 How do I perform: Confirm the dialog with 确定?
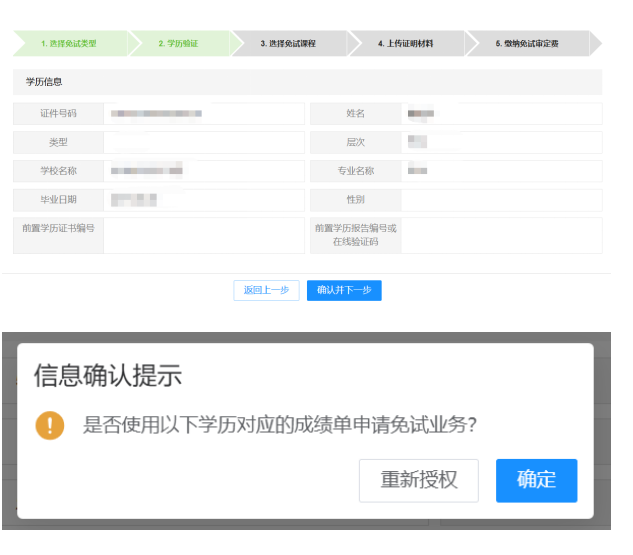pyautogui.click(x=536, y=480)
